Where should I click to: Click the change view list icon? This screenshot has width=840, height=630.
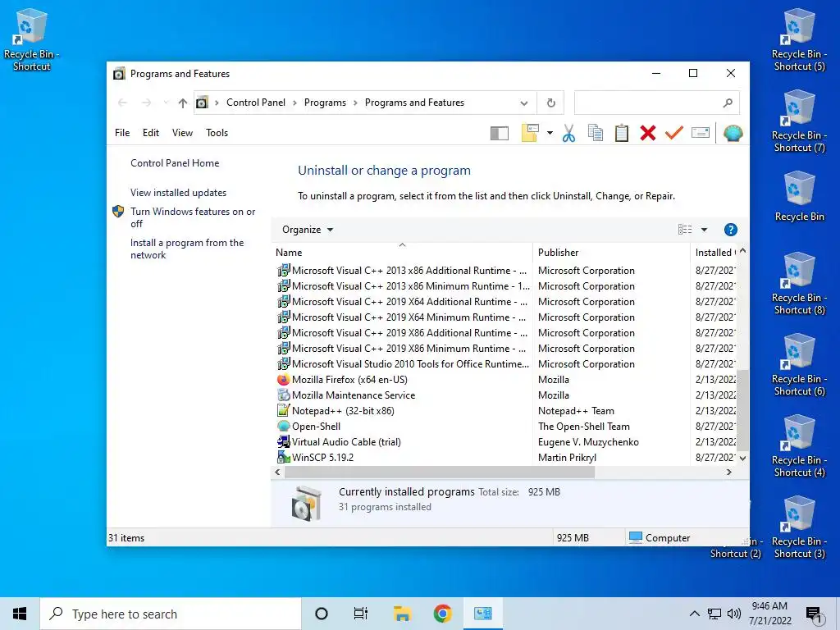pyautogui.click(x=685, y=230)
